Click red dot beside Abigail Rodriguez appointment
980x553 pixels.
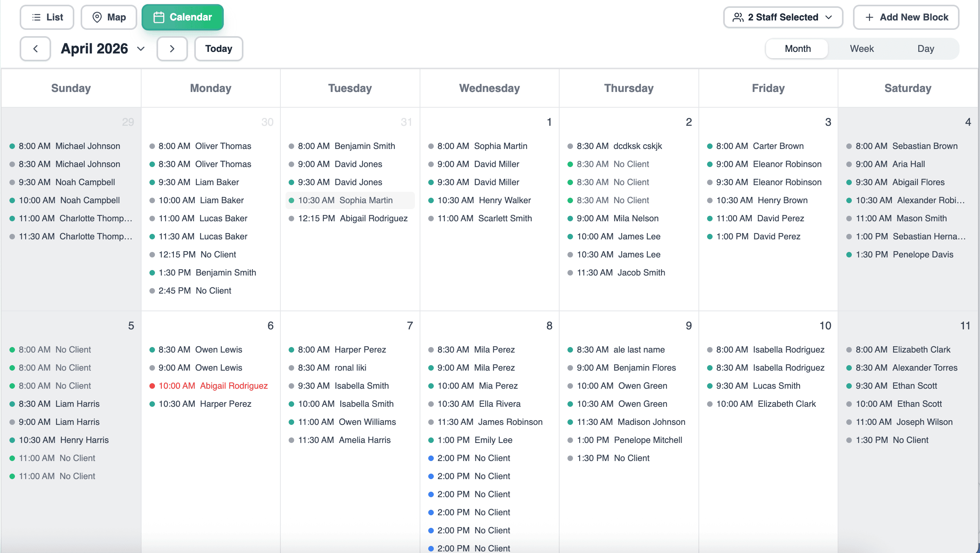(152, 386)
